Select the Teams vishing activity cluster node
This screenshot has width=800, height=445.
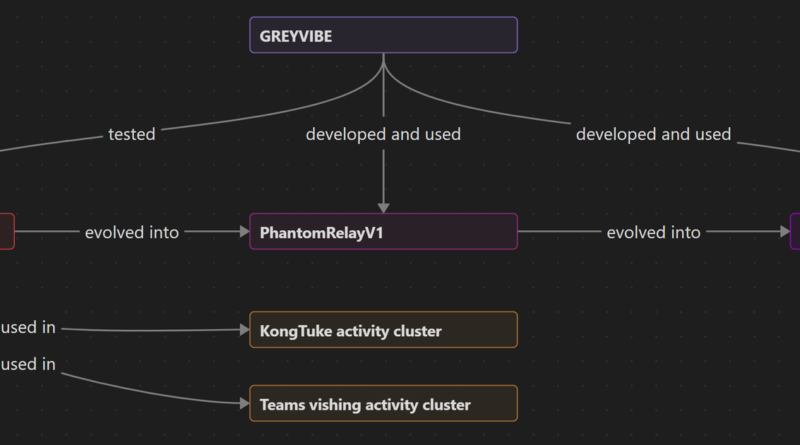point(384,404)
